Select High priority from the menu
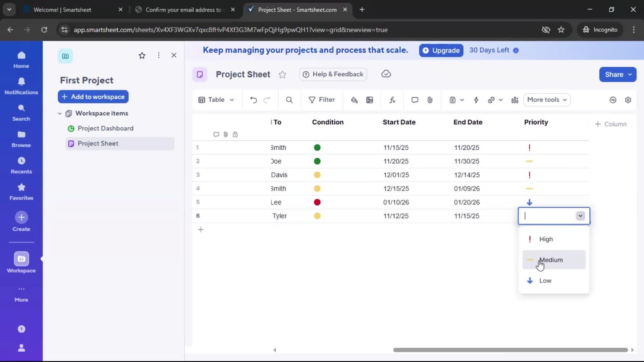644x362 pixels. 546,239
